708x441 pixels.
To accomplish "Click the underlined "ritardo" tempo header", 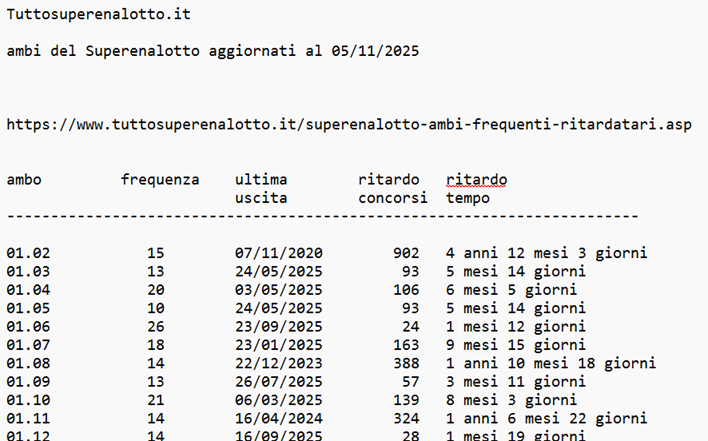I will (x=476, y=180).
